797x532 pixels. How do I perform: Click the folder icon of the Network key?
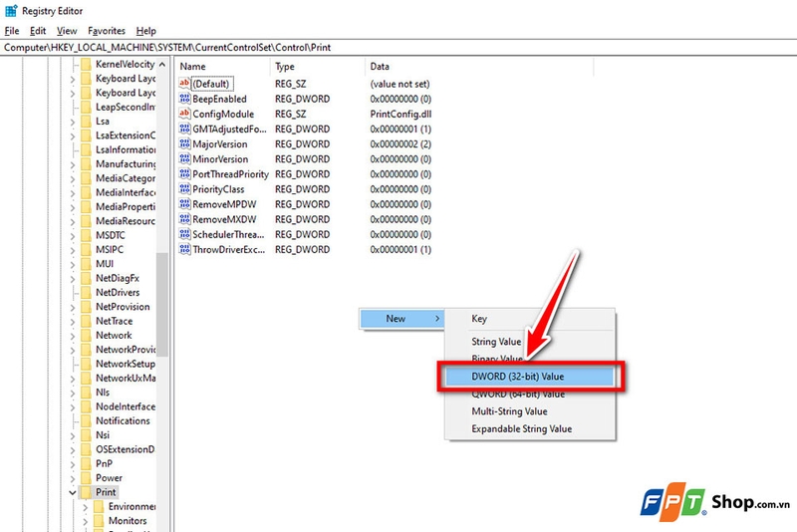point(87,335)
